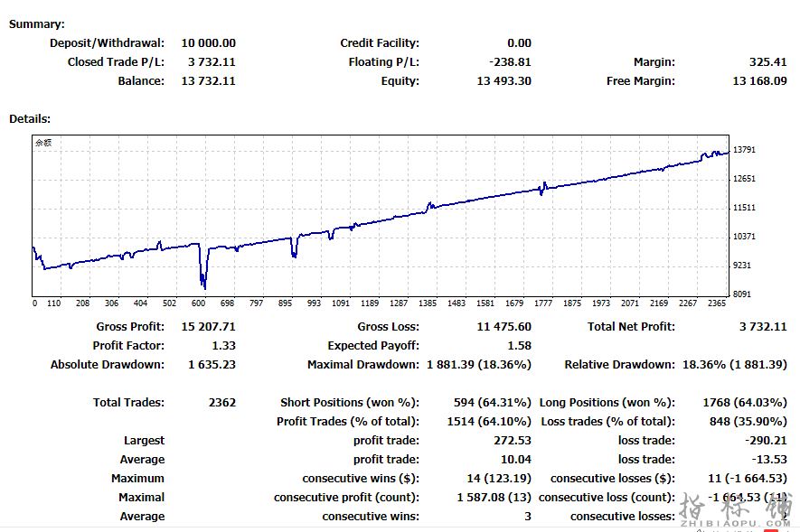The height and width of the screenshot is (532, 800).
Task: Click the 1777 x-axis tick label
Action: (543, 303)
